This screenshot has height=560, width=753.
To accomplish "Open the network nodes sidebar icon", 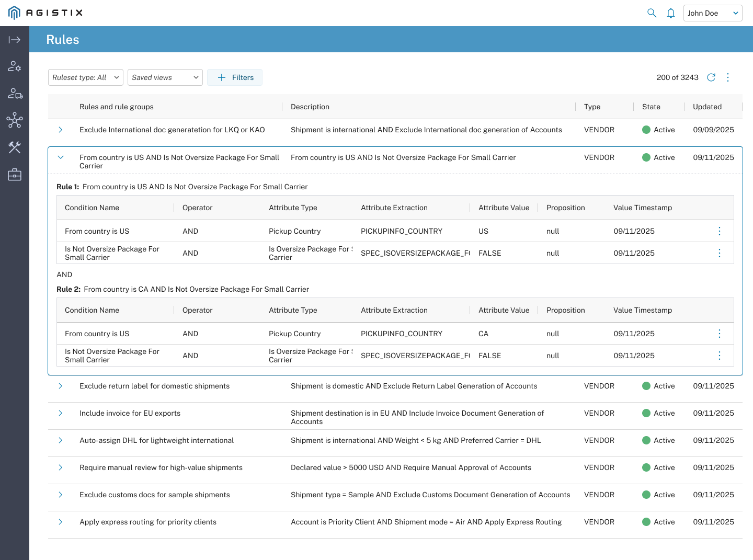I will coord(15,120).
